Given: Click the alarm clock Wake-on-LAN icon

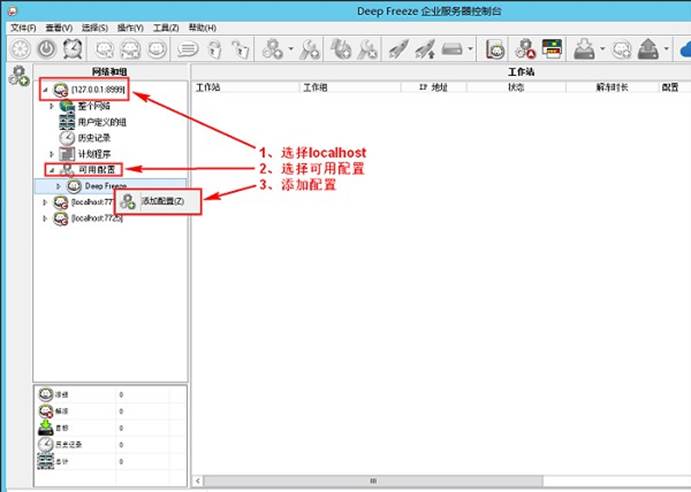Looking at the screenshot, I should (73, 48).
